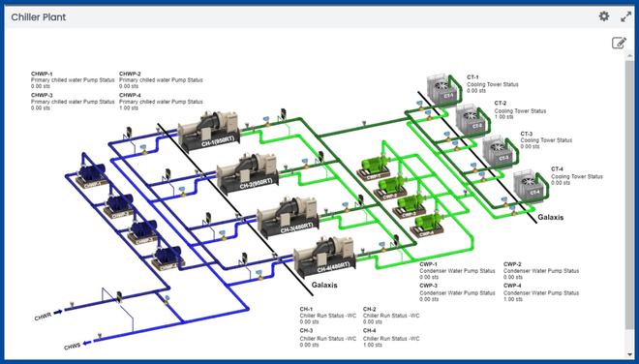This screenshot has height=364, width=639.
Task: Expand the Chiller Plant widget to fullscreen
Action: (626, 16)
